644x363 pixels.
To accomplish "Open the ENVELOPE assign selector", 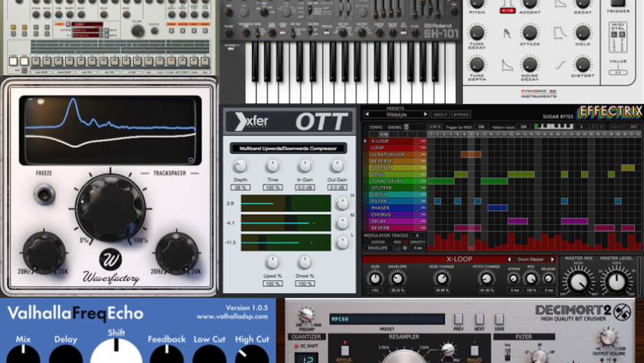I will point(377,248).
